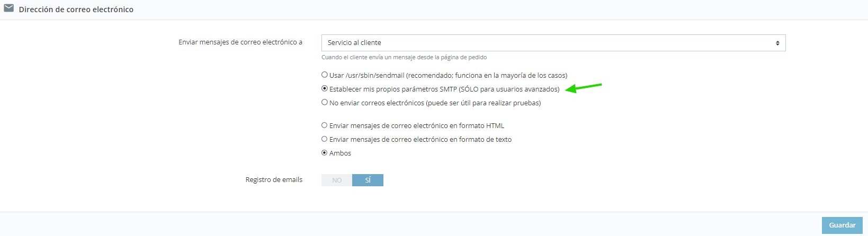868x236 pixels.
Task: Click the Dirección de correo electrónico header
Action: pos(76,10)
